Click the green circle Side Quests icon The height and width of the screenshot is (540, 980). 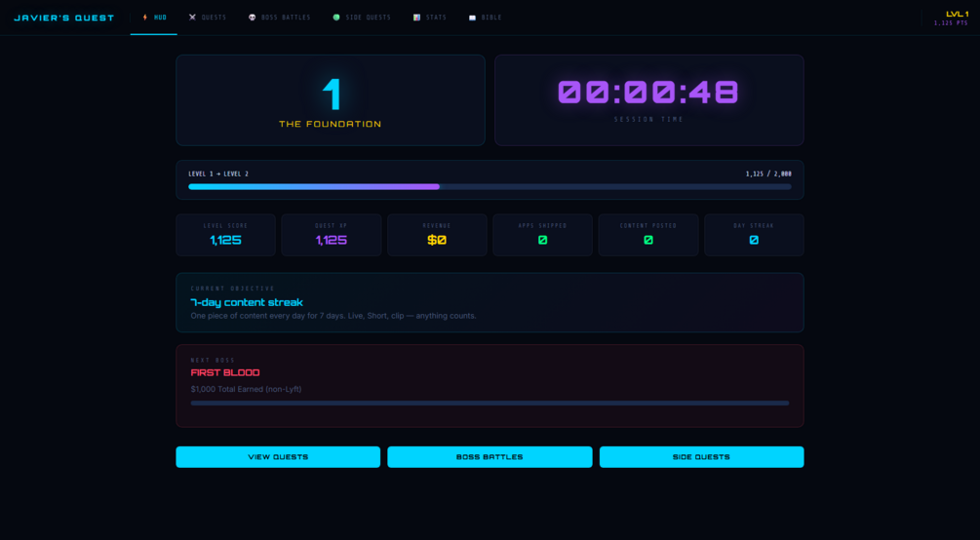point(336,18)
